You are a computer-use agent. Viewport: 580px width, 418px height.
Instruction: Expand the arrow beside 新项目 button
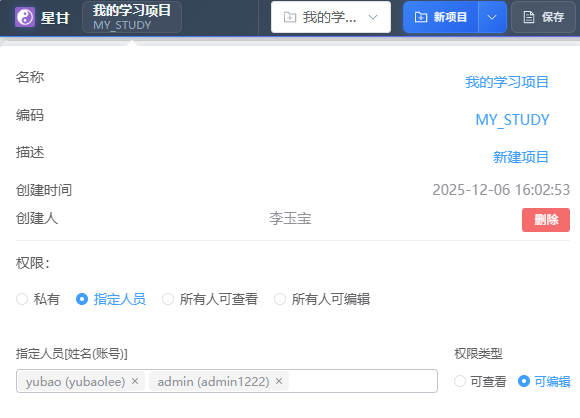pyautogui.click(x=492, y=17)
